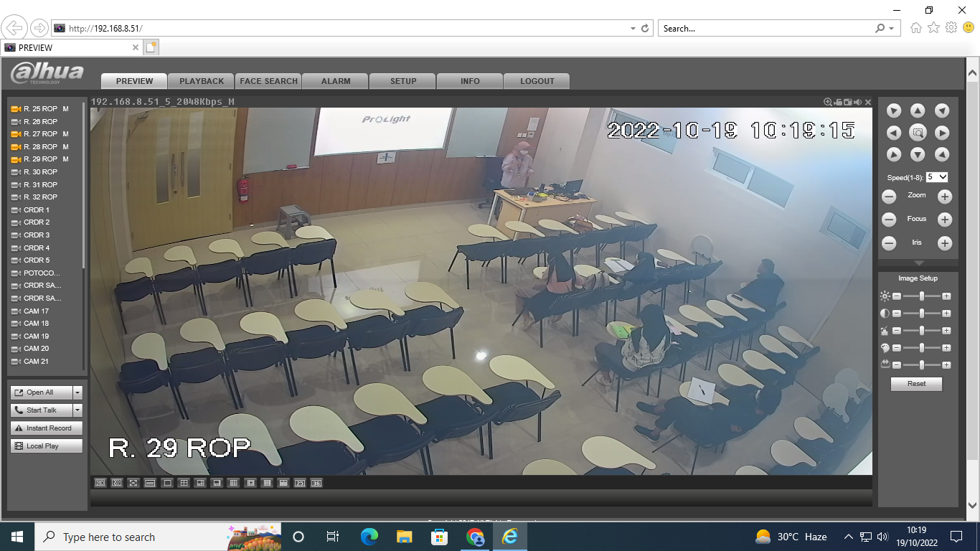
Task: Click the PTZ 3D positioning center icon
Action: pos(918,133)
